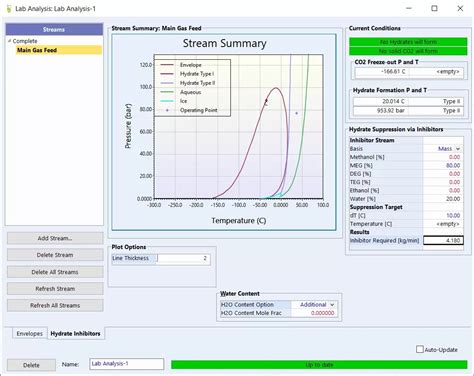
Task: Click the Name input field
Action: [127, 364]
